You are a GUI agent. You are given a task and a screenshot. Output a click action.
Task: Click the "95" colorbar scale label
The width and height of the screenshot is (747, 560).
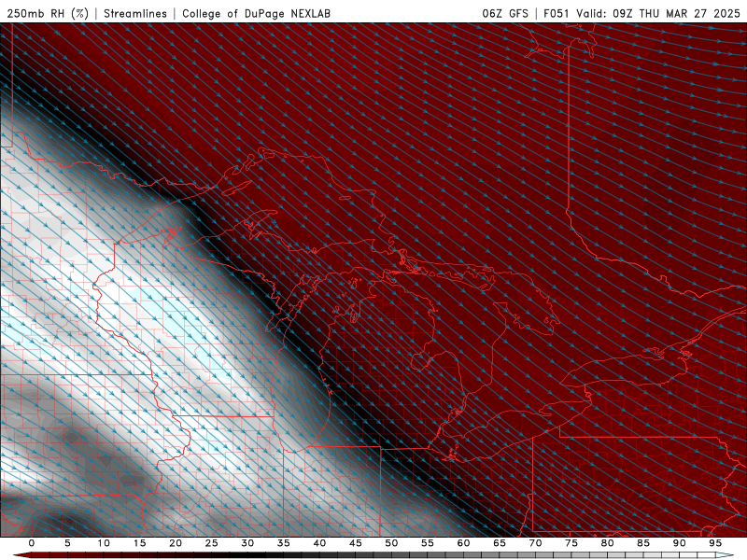coord(715,543)
